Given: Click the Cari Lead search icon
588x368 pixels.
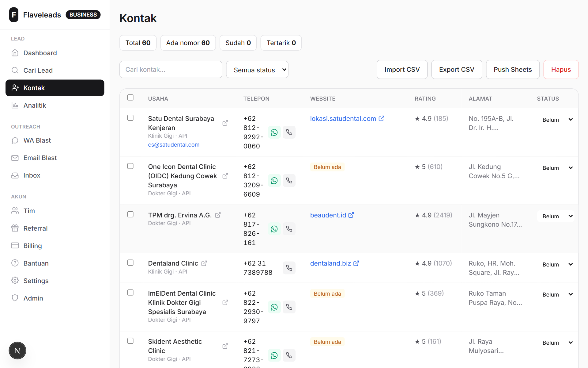Looking at the screenshot, I should 15,70.
